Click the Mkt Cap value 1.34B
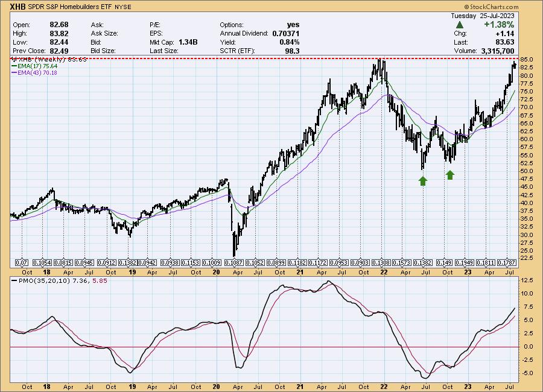This screenshot has height=392, width=543. pyautogui.click(x=188, y=42)
